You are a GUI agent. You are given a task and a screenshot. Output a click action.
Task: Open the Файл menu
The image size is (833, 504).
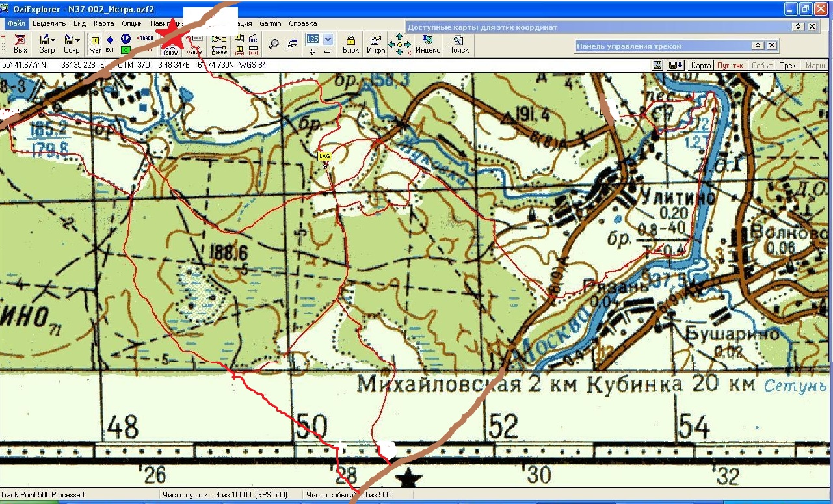tap(17, 23)
